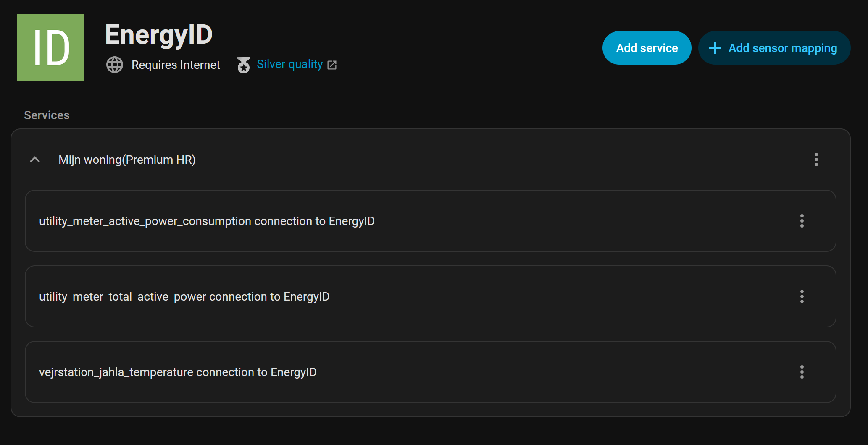The width and height of the screenshot is (868, 445).
Task: Click the Add sensor mapping button
Action: pos(774,47)
